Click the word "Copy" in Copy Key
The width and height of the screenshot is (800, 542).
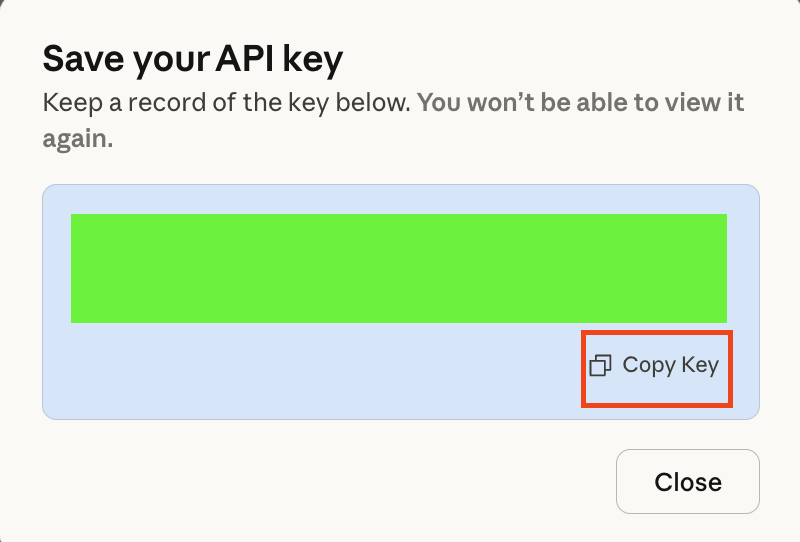click(649, 365)
